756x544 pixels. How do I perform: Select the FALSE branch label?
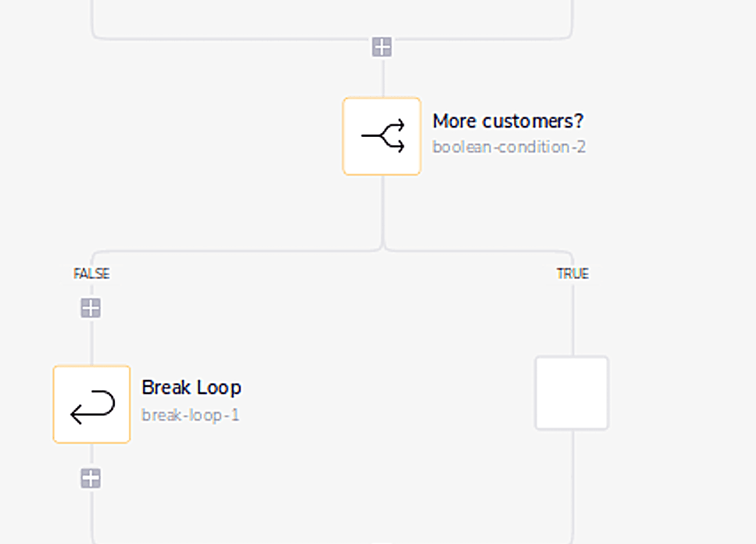tap(91, 274)
